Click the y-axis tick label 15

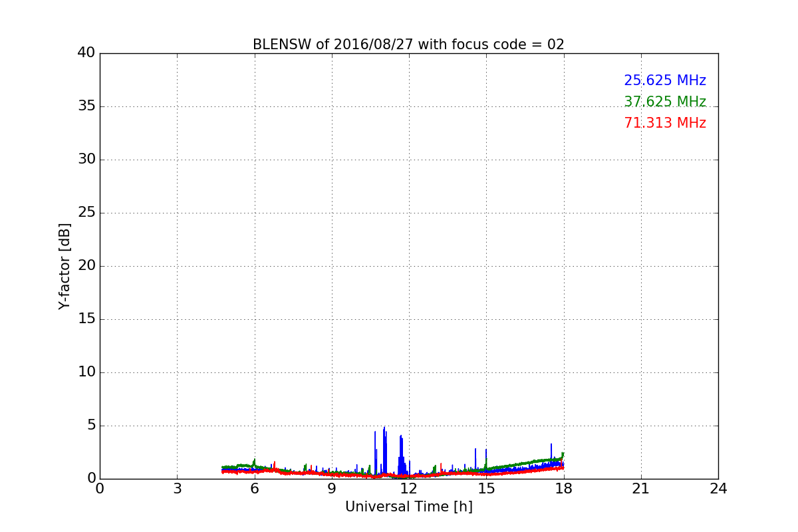click(x=86, y=319)
